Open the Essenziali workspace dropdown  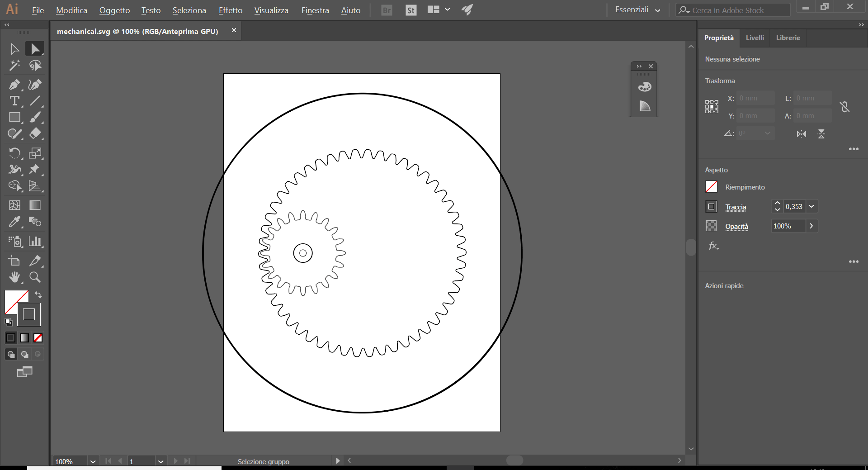638,10
